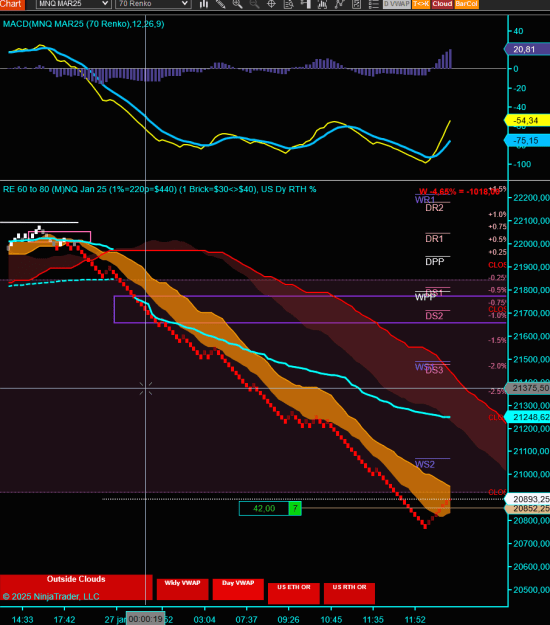Image resolution: width=550 pixels, height=625 pixels.
Task: Click the 10:45 time axis label
Action: pos(331,620)
